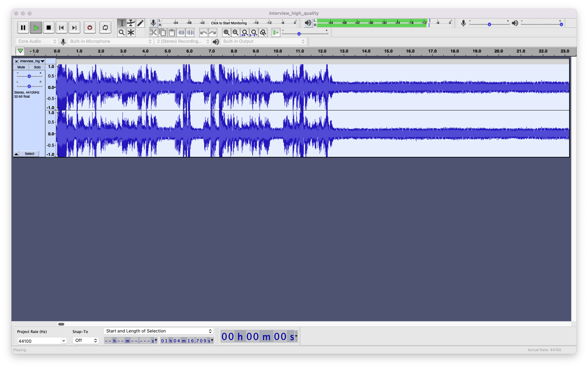Collapse the track with the up arrow
Image resolution: width=588 pixels, height=368 pixels.
(16, 154)
